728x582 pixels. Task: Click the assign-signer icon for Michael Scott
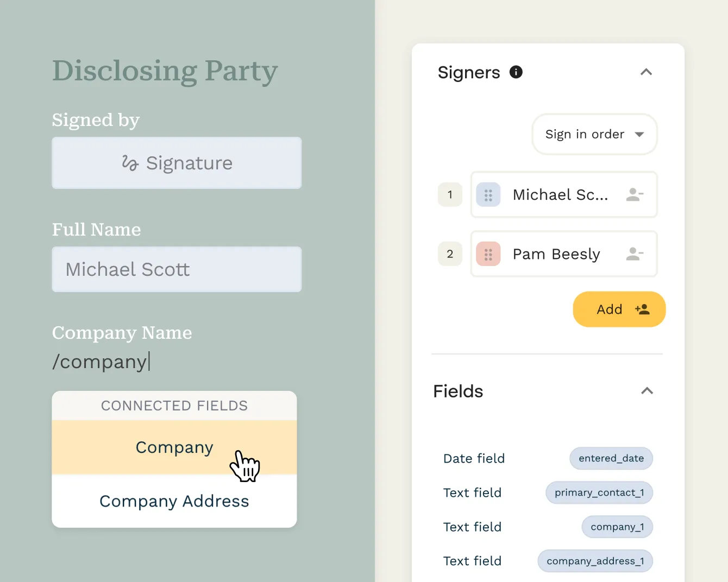(635, 194)
